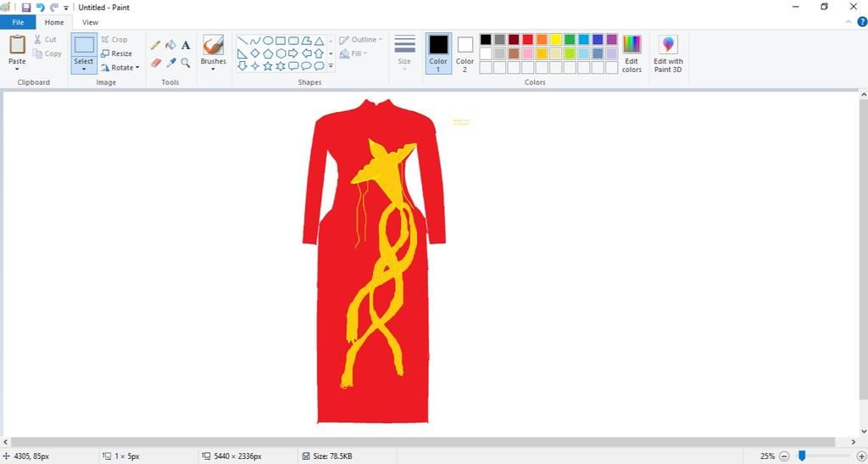Choose the Six-point star shape
The width and height of the screenshot is (868, 464).
pos(281,66)
